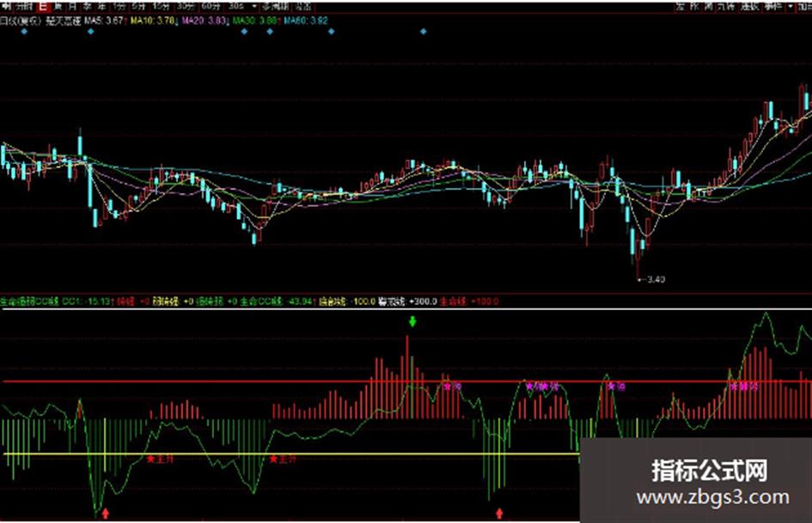The width and height of the screenshot is (812, 523).
Task: Click the CC1: -15.13 indicator value
Action: [x=86, y=301]
